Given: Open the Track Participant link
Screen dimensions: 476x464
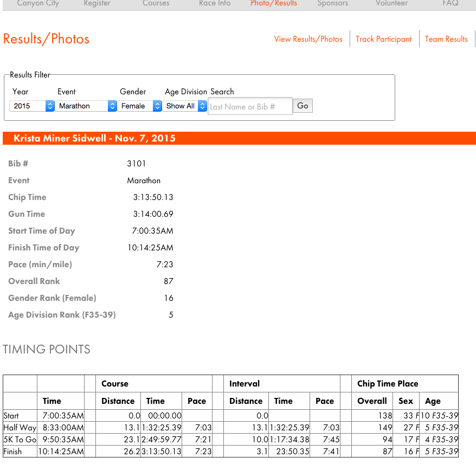Looking at the screenshot, I should 383,39.
